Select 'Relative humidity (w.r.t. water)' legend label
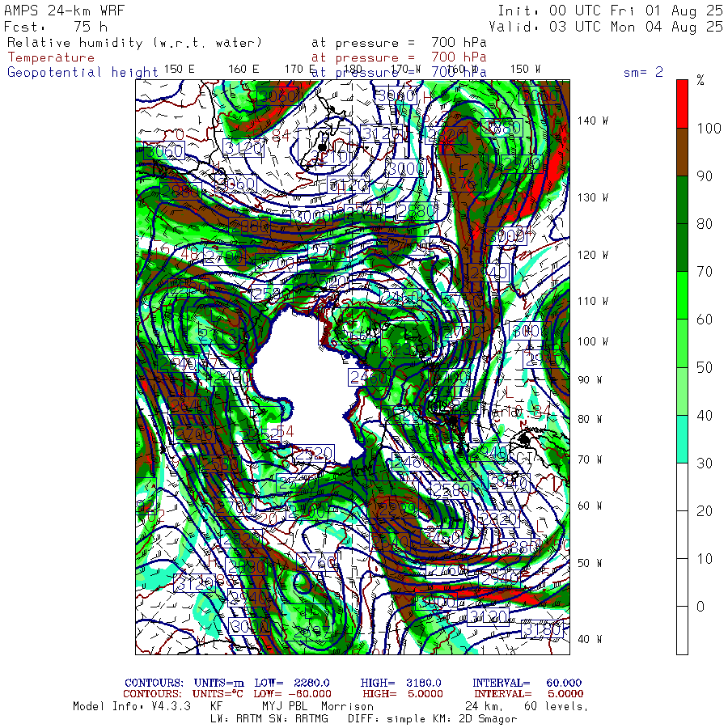Screen dimensions: 728x728 coord(134,43)
